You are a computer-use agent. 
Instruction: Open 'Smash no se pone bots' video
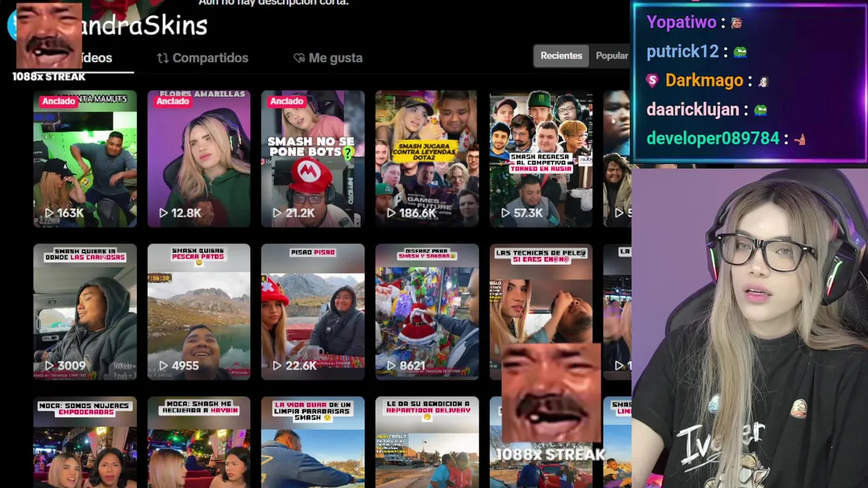point(313,159)
